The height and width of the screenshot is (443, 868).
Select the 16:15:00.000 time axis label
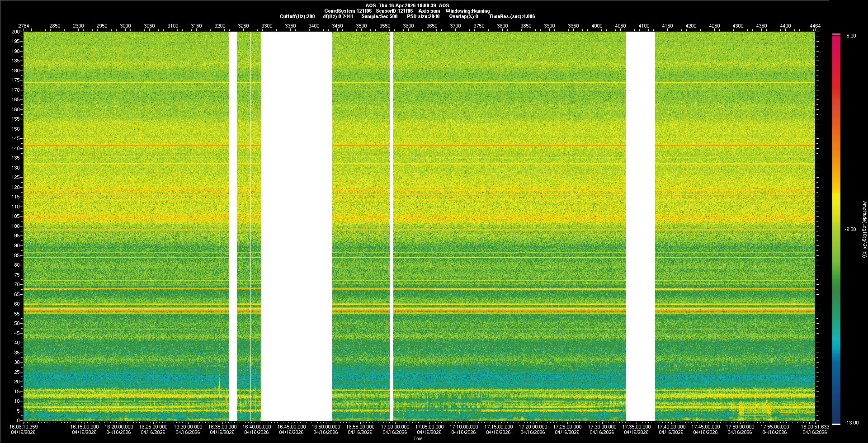pyautogui.click(x=84, y=426)
